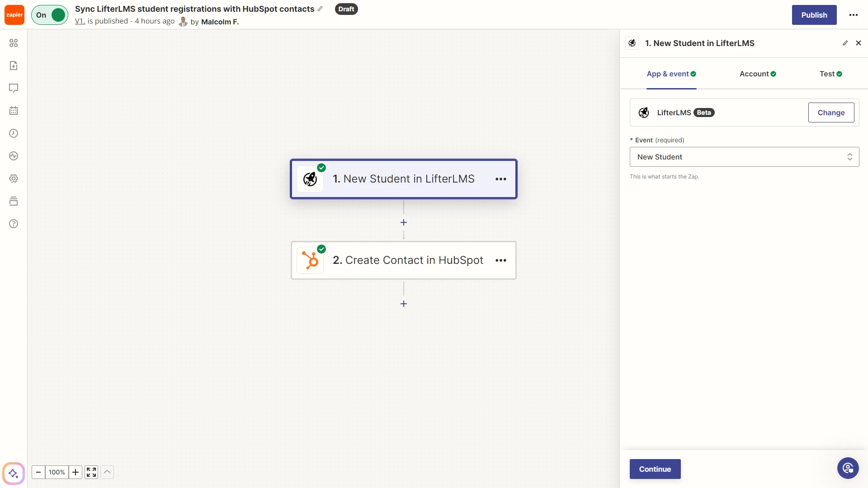Zoom in with the plus zoom button

point(75,472)
